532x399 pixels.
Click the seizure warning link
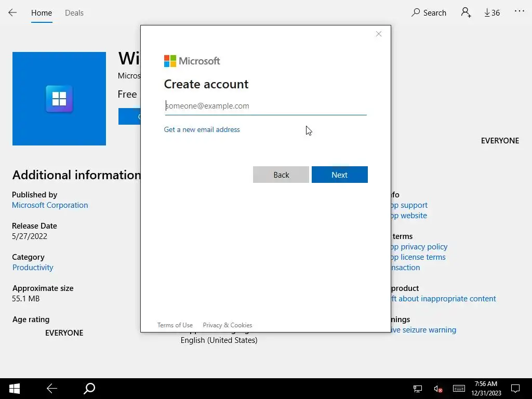(424, 330)
